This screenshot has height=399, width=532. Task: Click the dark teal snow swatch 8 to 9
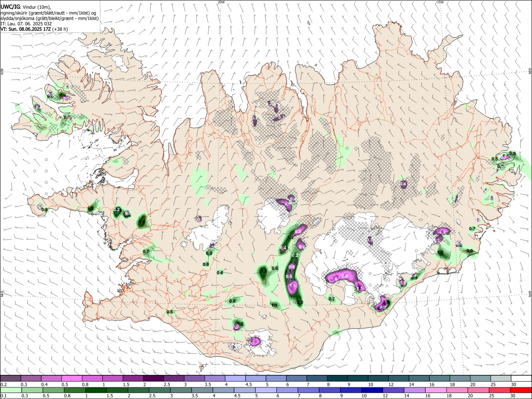click(x=337, y=379)
